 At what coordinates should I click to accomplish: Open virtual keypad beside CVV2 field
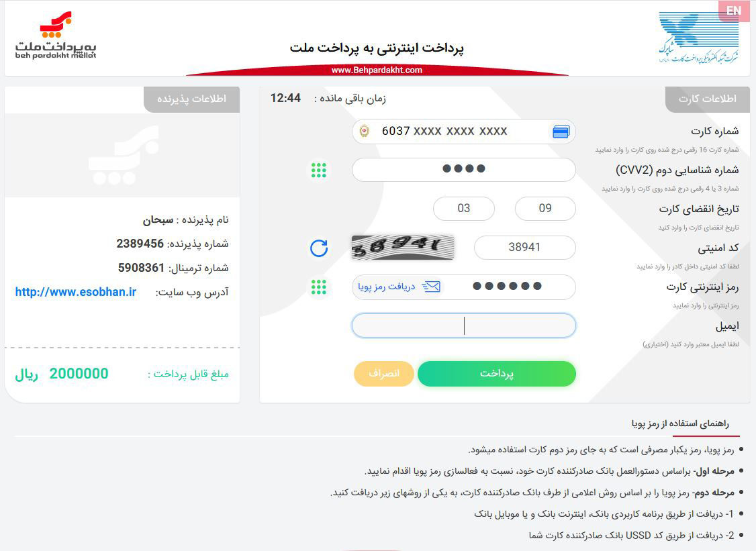[319, 170]
